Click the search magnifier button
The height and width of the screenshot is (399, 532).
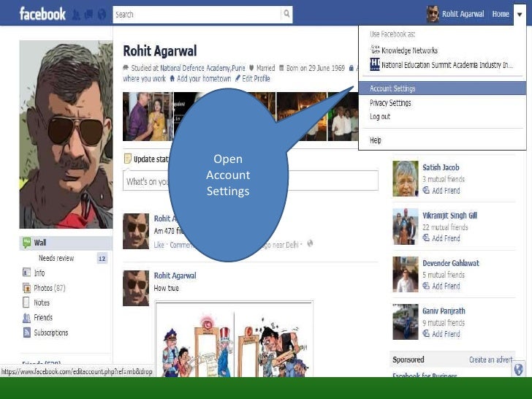coord(286,14)
